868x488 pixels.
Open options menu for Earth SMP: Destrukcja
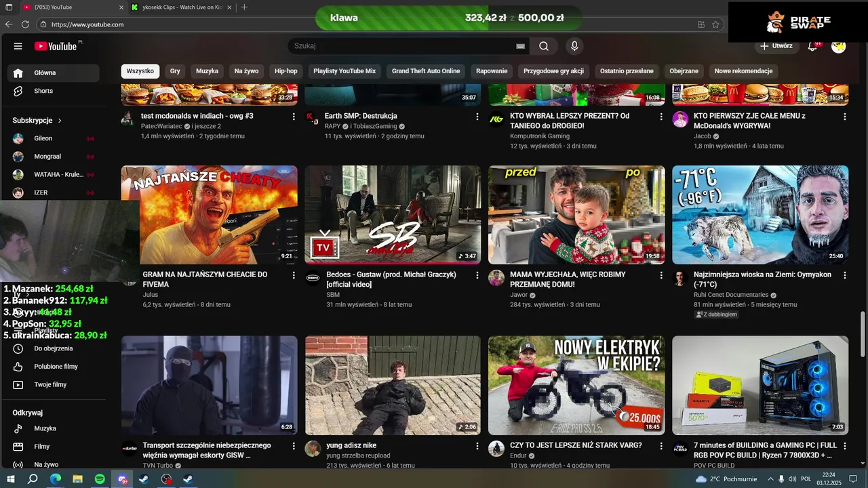coord(477,117)
